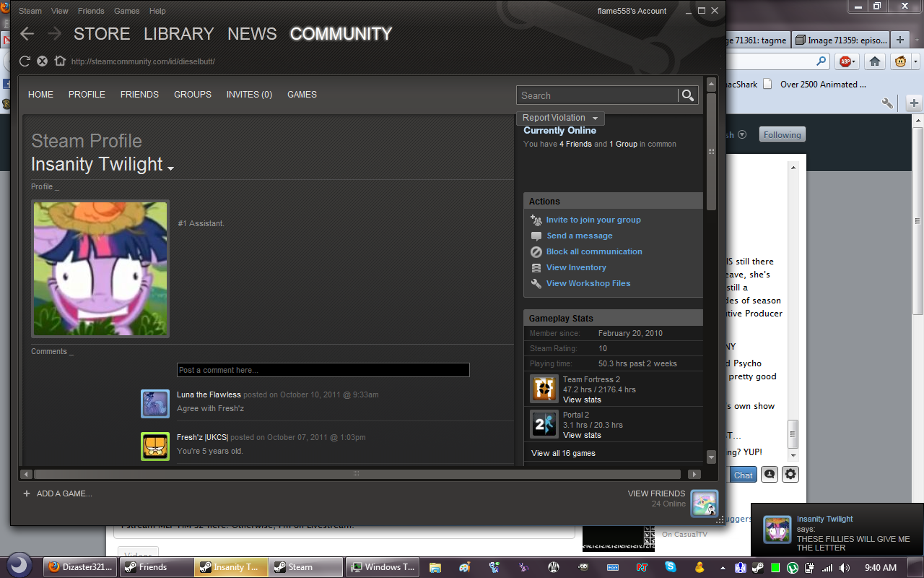Reload the Steam community page

click(25, 61)
